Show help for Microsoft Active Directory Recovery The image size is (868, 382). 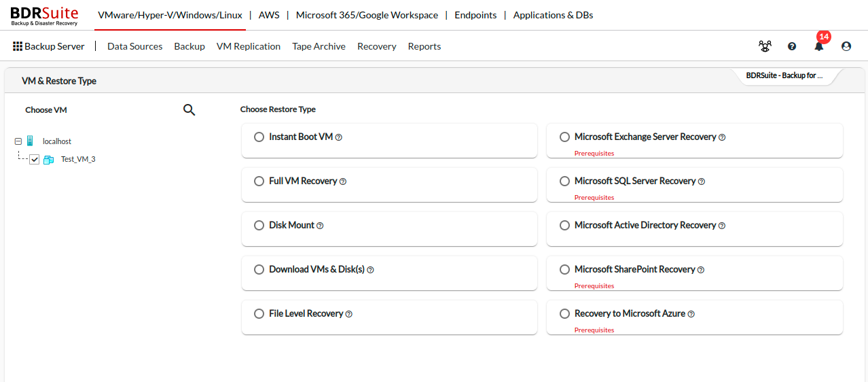pos(722,226)
